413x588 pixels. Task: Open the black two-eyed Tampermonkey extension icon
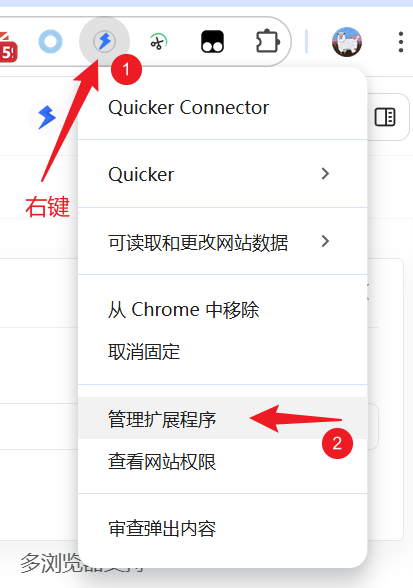(x=212, y=41)
